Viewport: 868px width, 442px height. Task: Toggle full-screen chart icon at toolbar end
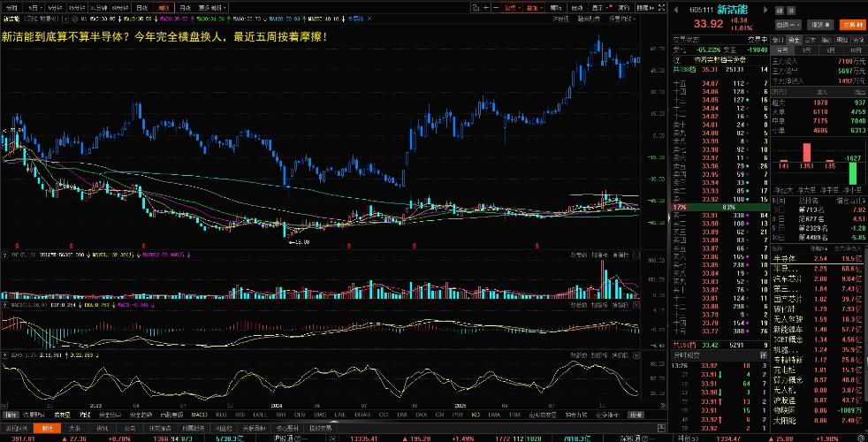pos(661,8)
